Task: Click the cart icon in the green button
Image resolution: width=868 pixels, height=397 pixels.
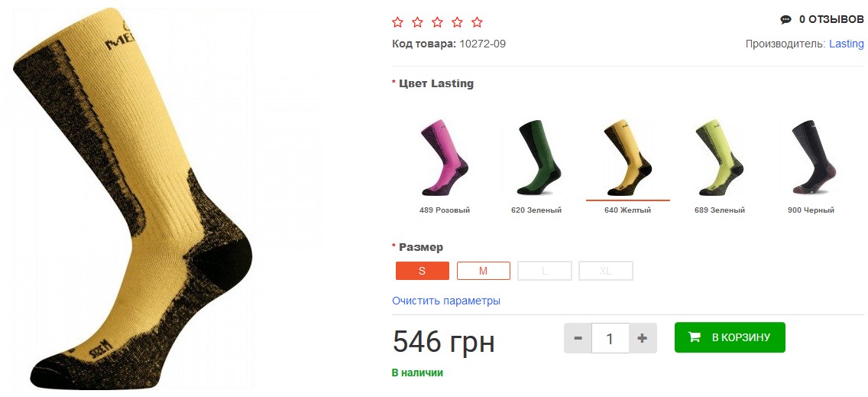Action: coord(695,337)
